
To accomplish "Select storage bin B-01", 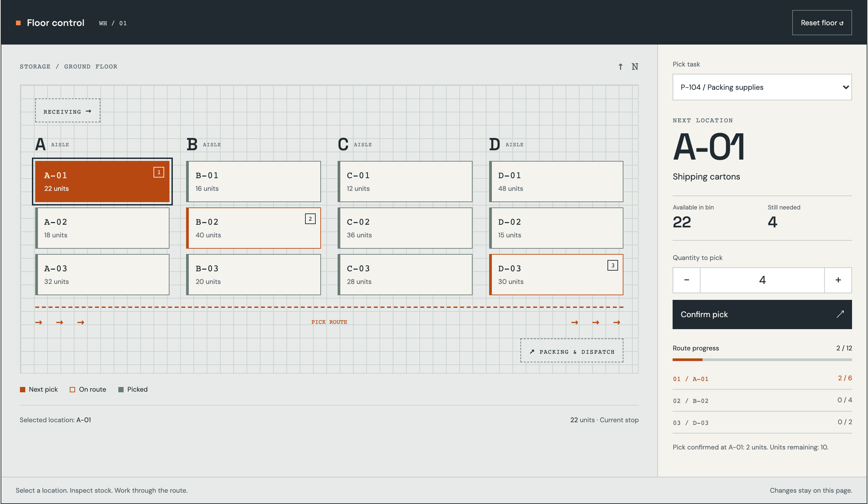I will [x=254, y=182].
